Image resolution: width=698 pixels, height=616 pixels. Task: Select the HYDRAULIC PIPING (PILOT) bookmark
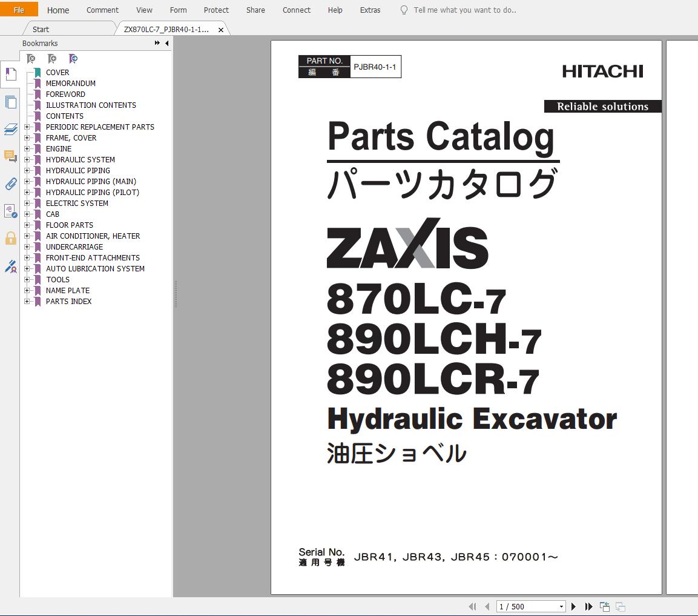click(x=93, y=193)
